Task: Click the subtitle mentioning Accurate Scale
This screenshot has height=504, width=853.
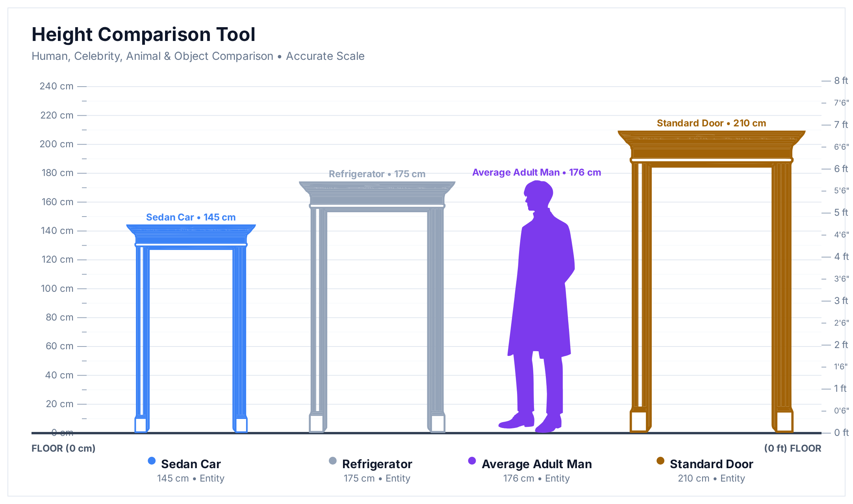Action: 198,56
